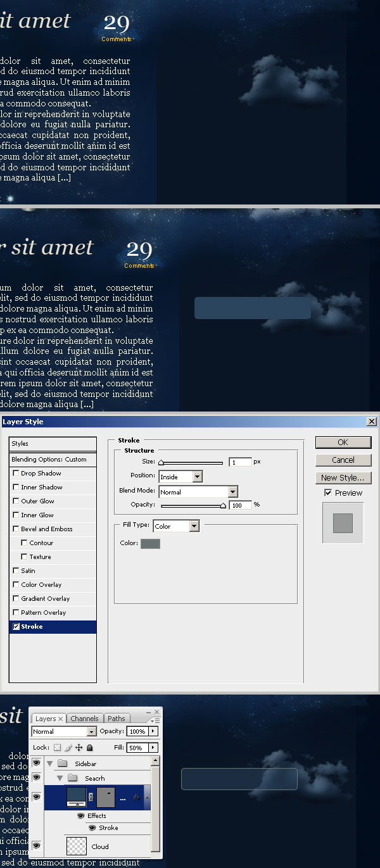This screenshot has width=380, height=868.
Task: Collapse the Sidebar group triangle
Action: pos(49,764)
